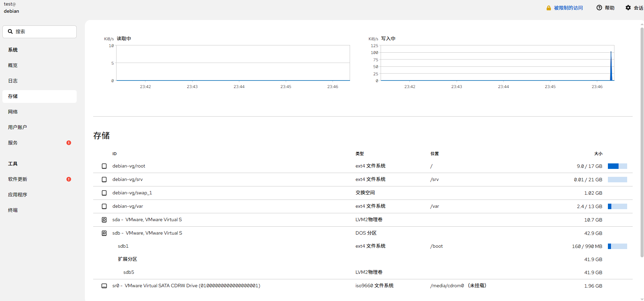Image resolution: width=644 pixels, height=301 pixels.
Task: Click the sdb disk drive icon
Action: pos(104,233)
